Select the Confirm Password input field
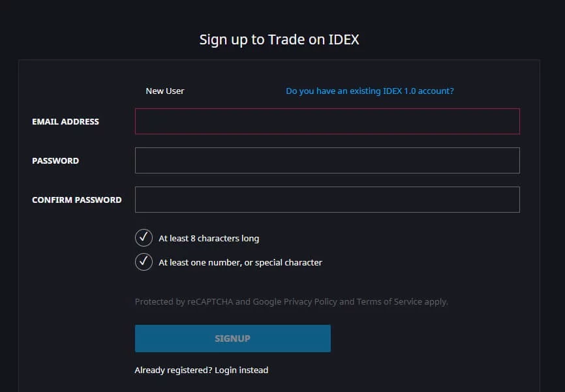 [x=327, y=200]
